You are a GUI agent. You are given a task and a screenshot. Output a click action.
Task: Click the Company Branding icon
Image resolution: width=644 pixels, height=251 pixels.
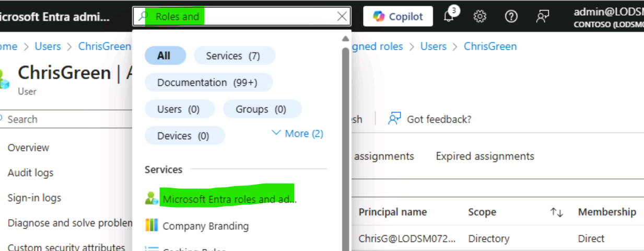click(x=151, y=225)
